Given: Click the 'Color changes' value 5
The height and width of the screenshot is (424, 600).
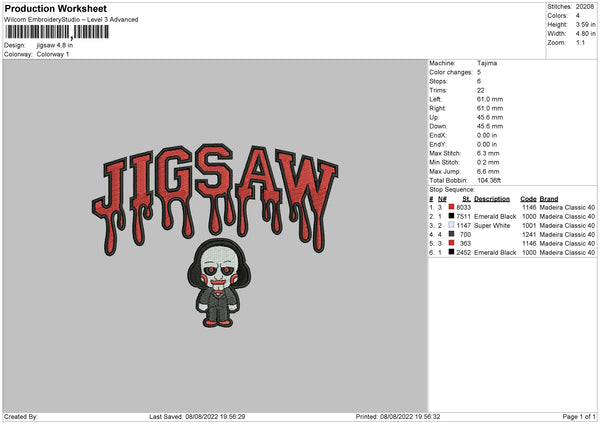Looking at the screenshot, I should [479, 72].
